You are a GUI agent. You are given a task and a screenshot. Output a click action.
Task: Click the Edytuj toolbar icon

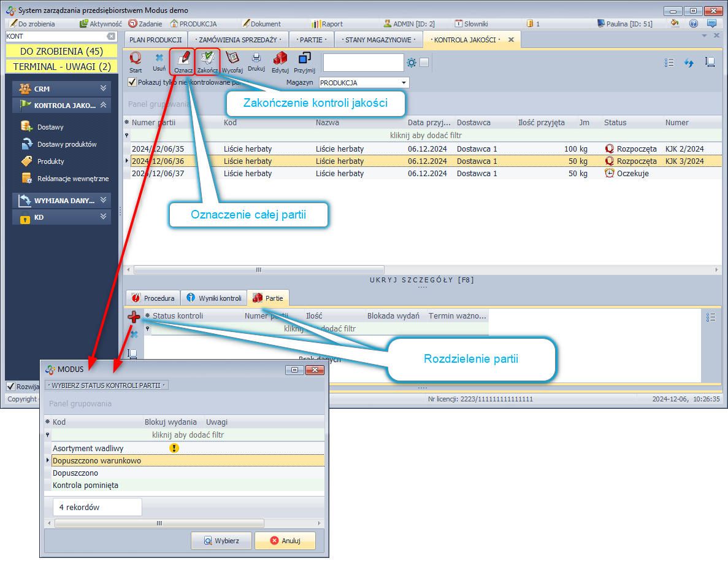(x=280, y=59)
